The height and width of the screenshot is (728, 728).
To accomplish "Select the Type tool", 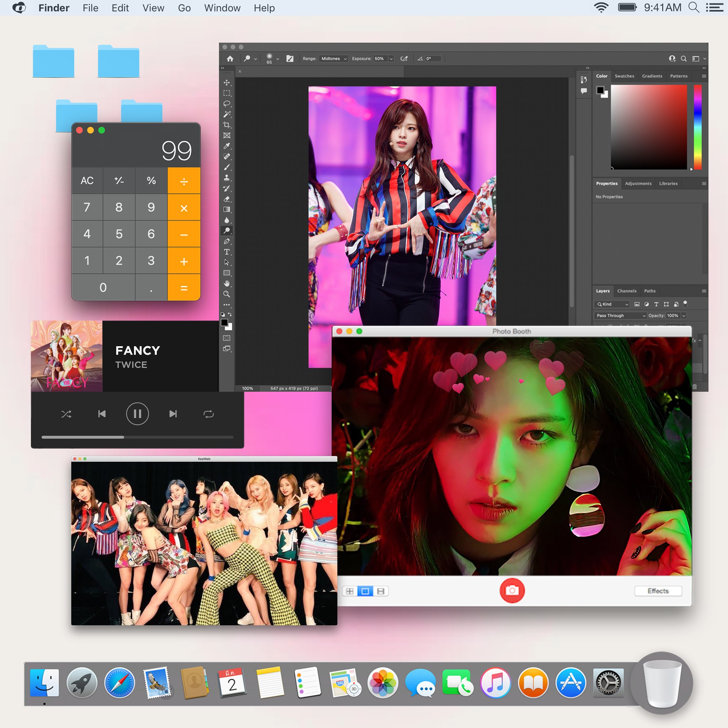I will click(x=226, y=252).
